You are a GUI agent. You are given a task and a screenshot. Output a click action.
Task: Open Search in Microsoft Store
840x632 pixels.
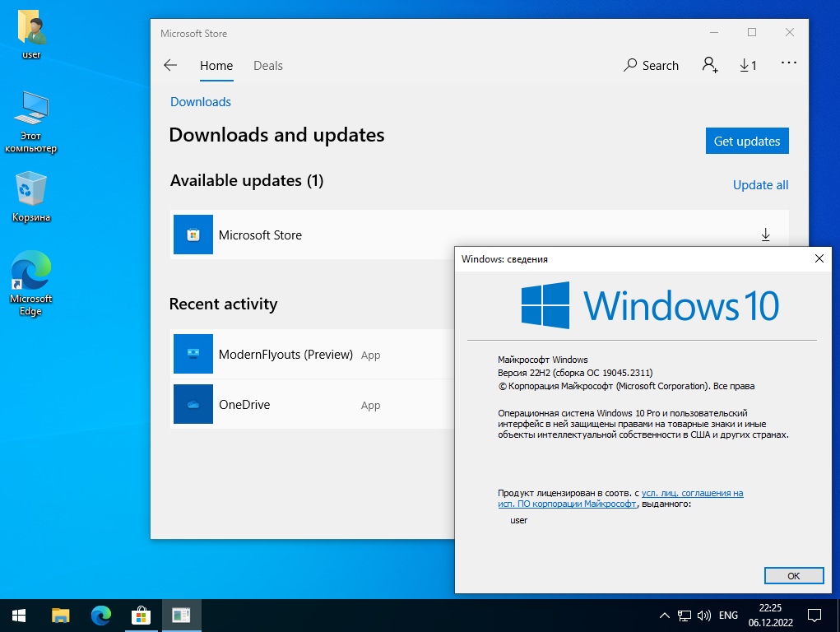[651, 65]
